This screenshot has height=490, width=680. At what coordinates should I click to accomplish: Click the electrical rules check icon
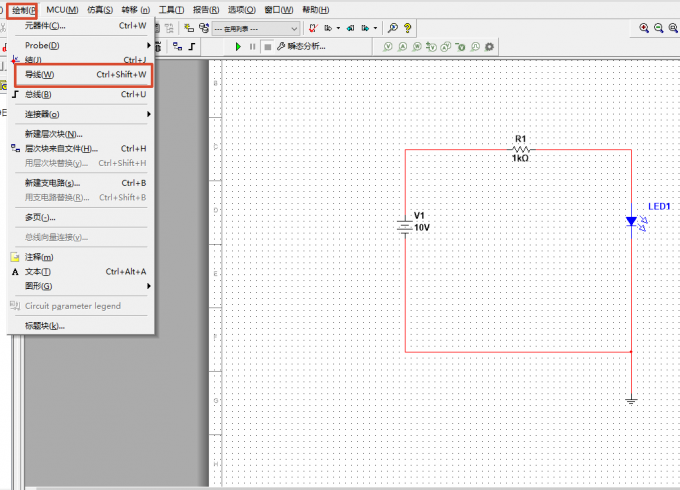tap(313, 28)
